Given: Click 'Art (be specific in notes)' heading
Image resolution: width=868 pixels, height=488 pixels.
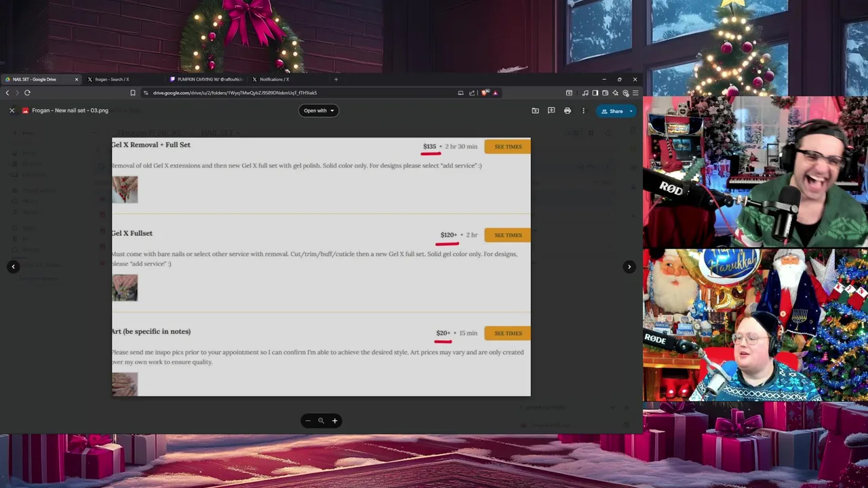Looking at the screenshot, I should (x=151, y=331).
